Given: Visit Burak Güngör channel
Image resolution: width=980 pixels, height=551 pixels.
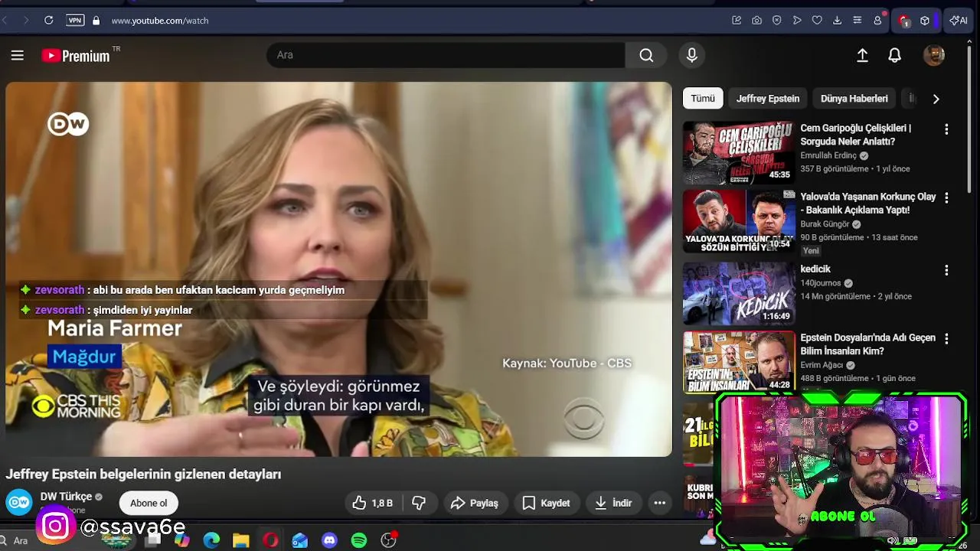Looking at the screenshot, I should pyautogui.click(x=825, y=224).
